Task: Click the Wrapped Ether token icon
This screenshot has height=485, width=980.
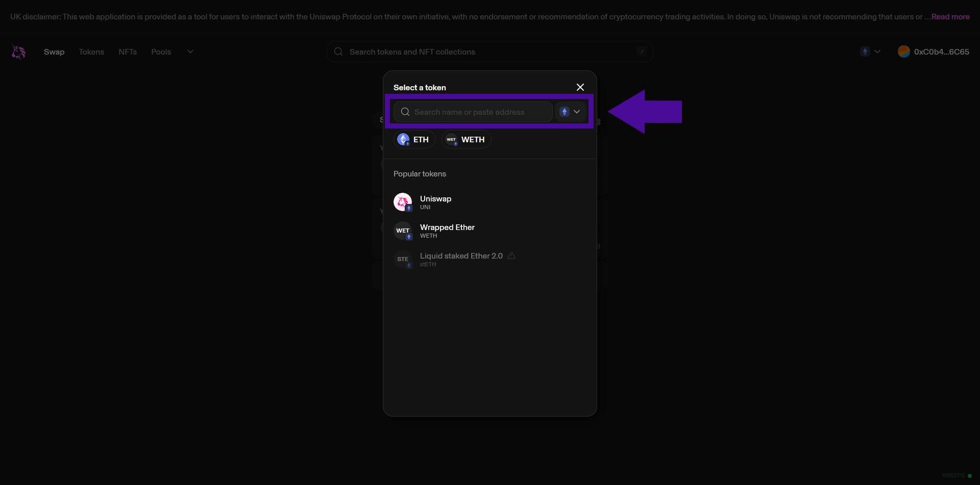Action: coord(403,231)
